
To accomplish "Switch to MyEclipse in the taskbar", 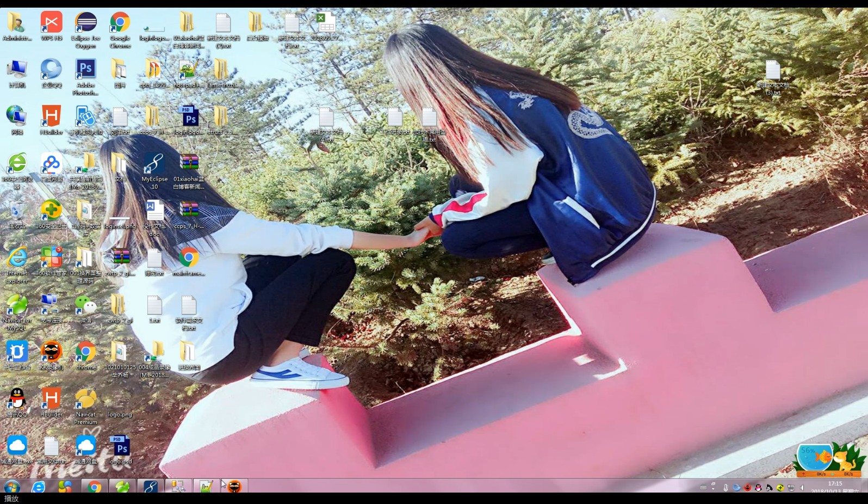I will (x=151, y=487).
